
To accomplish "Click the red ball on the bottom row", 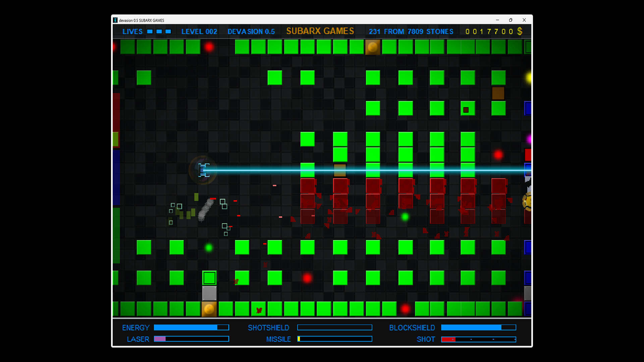I will [405, 309].
